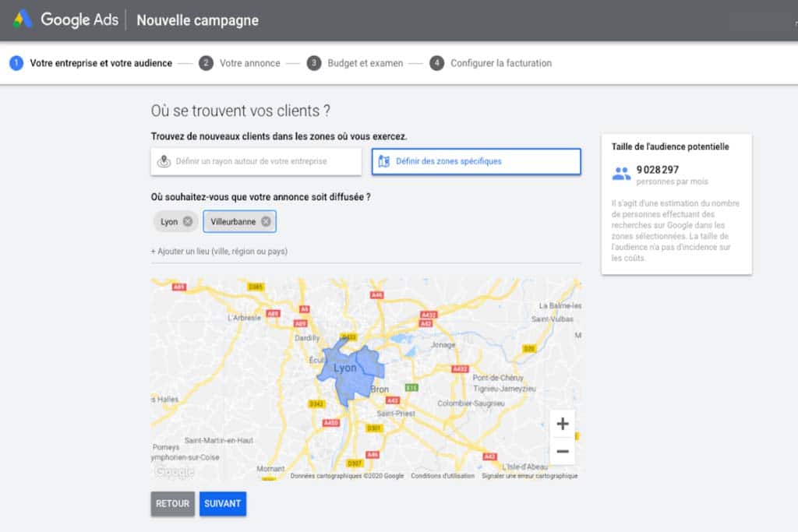Open Conditions d'utilisation map link
The image size is (798, 532).
pyautogui.click(x=443, y=476)
